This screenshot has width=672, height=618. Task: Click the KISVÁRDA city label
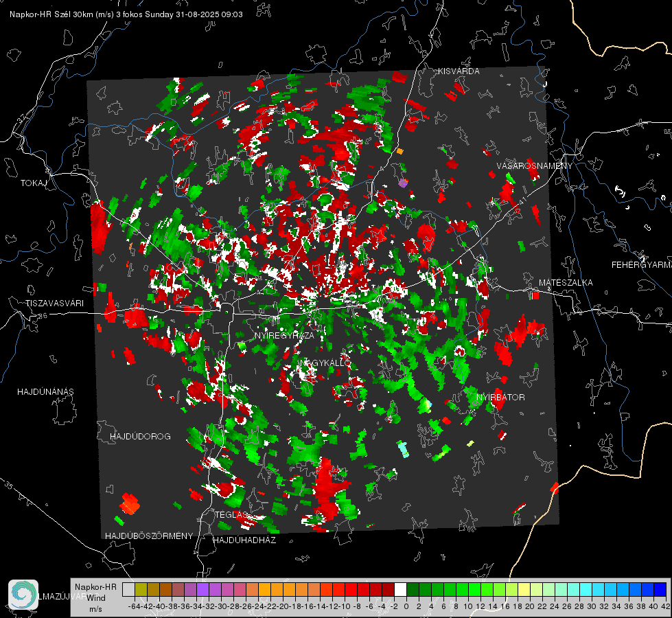click(459, 71)
